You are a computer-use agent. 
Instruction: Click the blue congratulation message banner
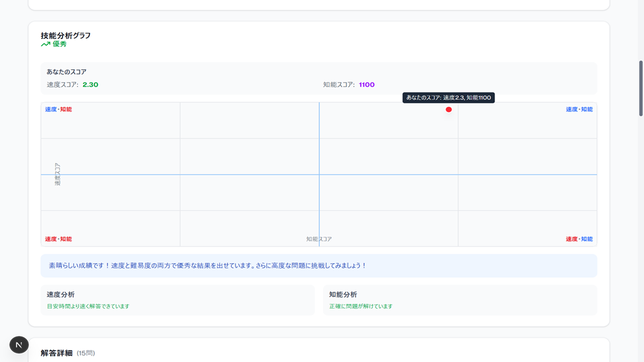tap(318, 266)
